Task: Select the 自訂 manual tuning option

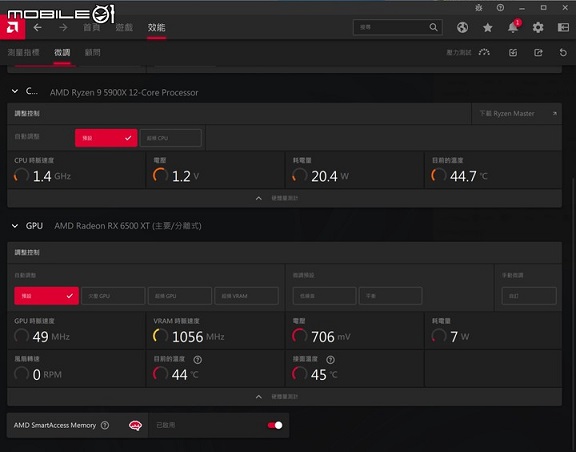Action: [x=529, y=296]
